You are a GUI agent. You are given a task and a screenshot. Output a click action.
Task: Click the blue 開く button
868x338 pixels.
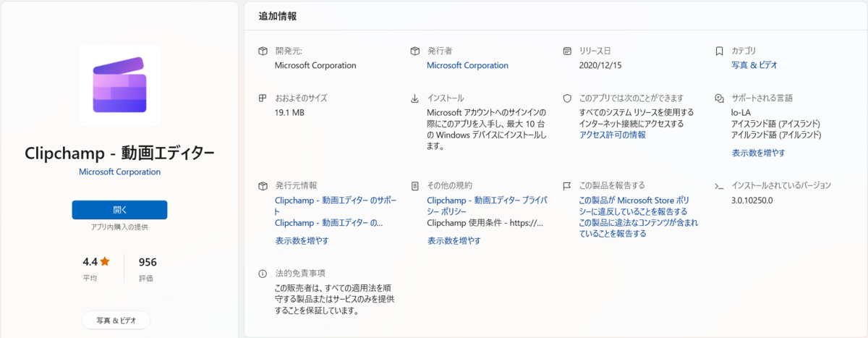tap(119, 210)
